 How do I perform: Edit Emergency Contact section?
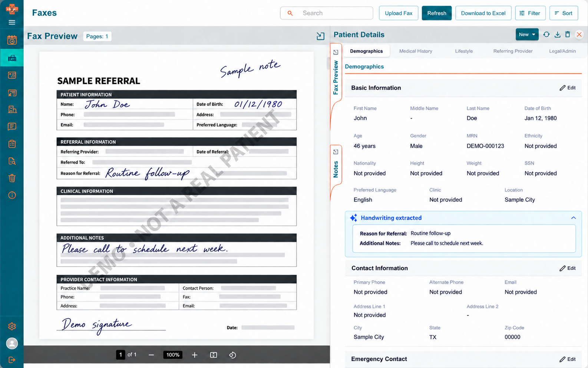(568, 359)
